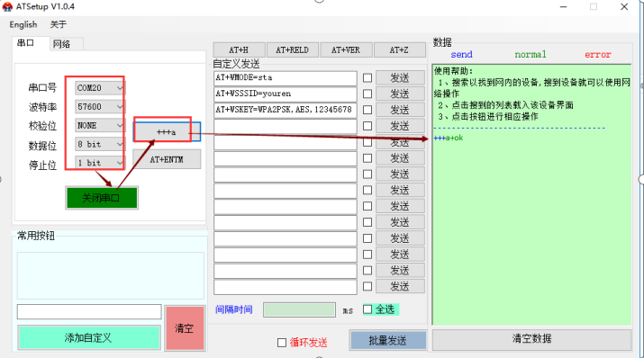The width and height of the screenshot is (644, 358).
Task: Toggle the 循环发送 loop send checkbox
Action: [x=282, y=343]
